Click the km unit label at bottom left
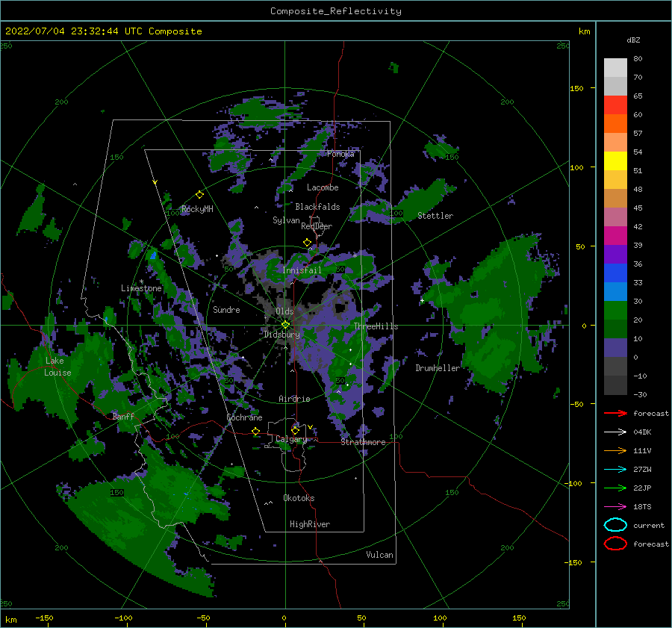Screen dimensions: 672x628 pyautogui.click(x=10, y=620)
